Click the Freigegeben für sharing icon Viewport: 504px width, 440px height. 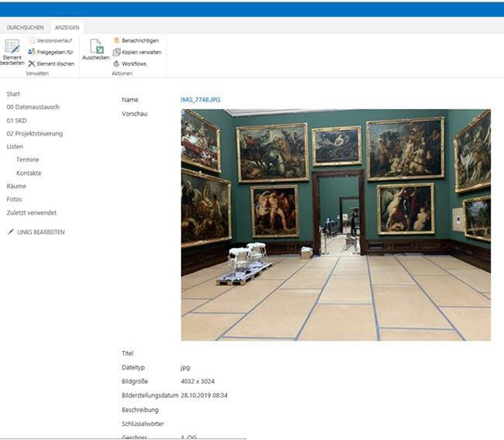coord(32,52)
